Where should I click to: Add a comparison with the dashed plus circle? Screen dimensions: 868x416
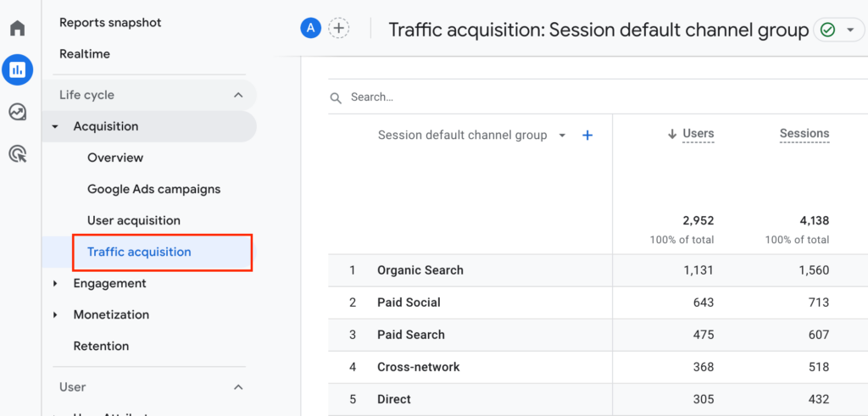point(339,28)
